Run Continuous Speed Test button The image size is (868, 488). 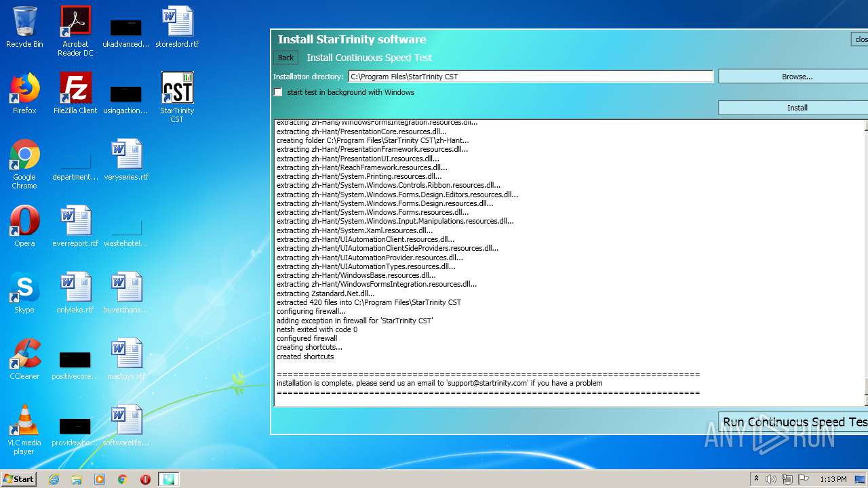(793, 422)
